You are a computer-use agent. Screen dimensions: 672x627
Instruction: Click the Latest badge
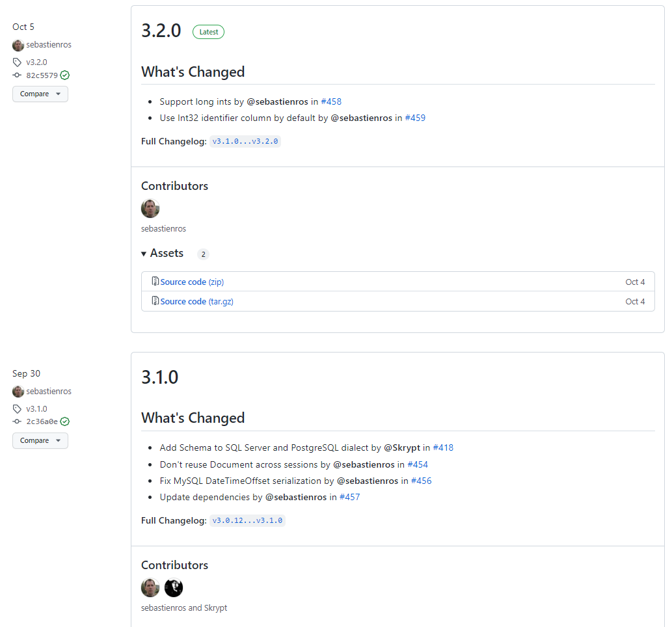click(x=208, y=32)
